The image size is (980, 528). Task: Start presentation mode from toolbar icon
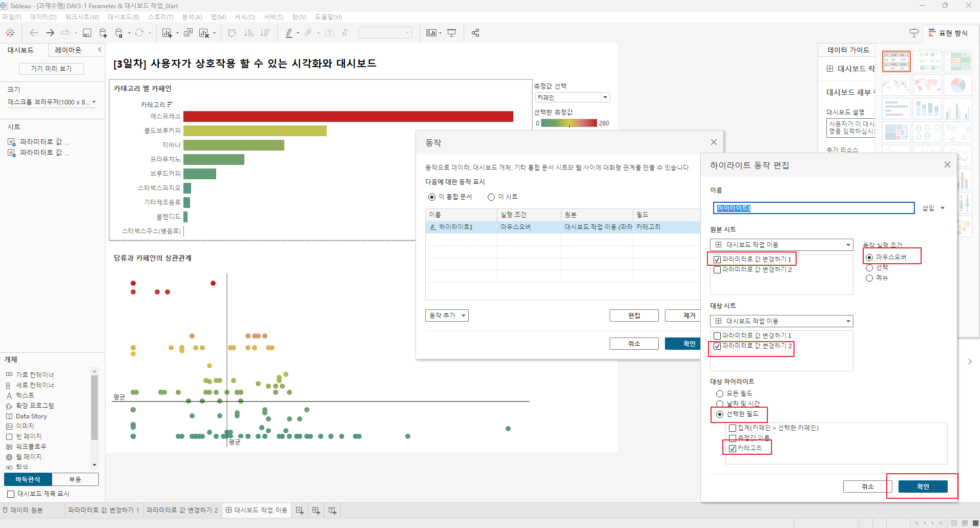coord(451,33)
